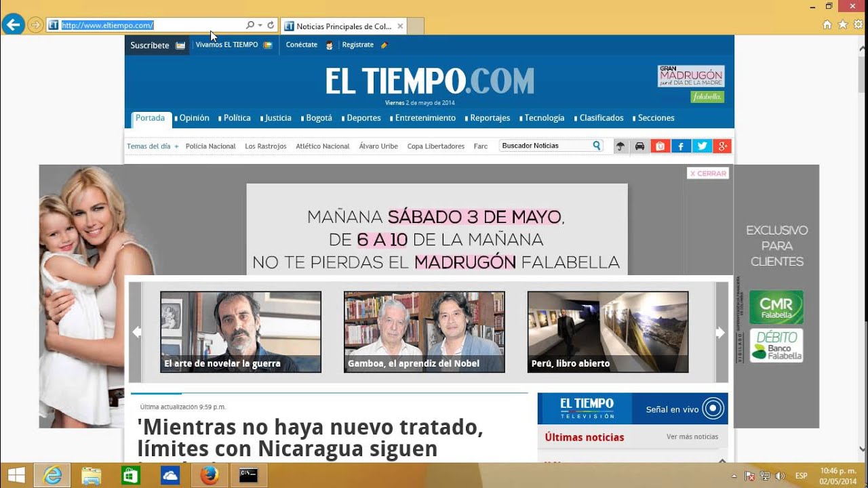The image size is (868, 488).
Task: Open the Gran Madrugón Falabella banner ad
Action: pyautogui.click(x=691, y=84)
